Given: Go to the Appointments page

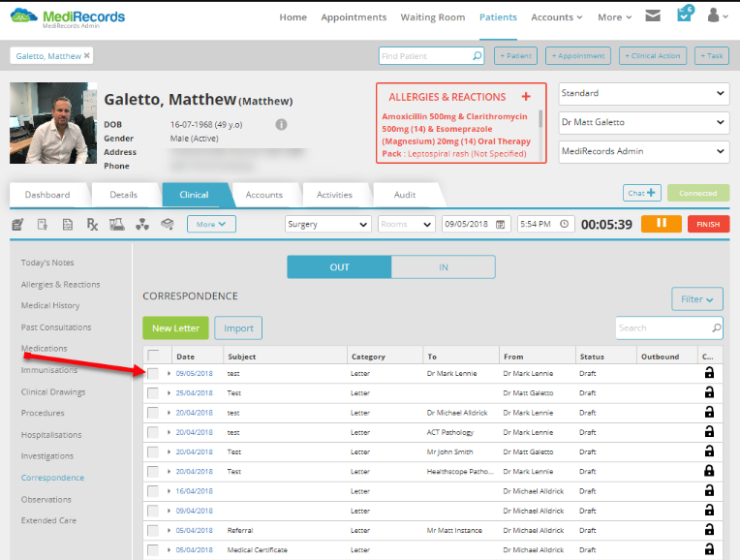Looking at the screenshot, I should pos(354,17).
